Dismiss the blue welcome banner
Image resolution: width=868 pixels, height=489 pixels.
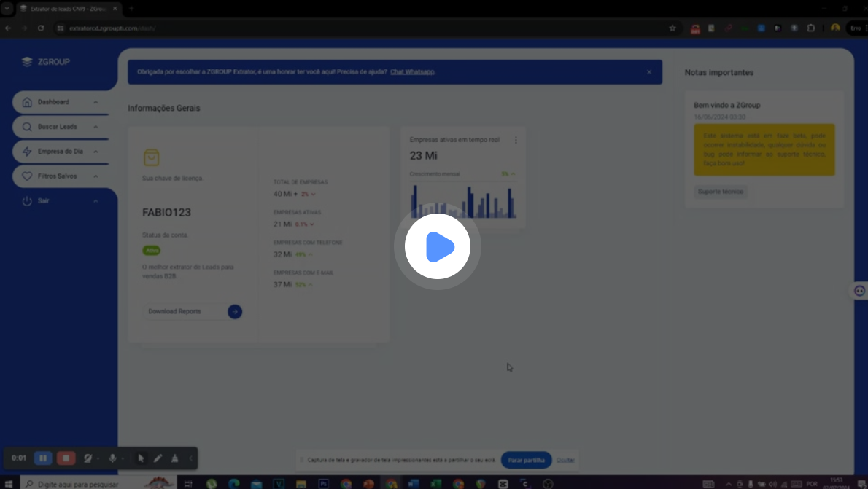point(648,72)
